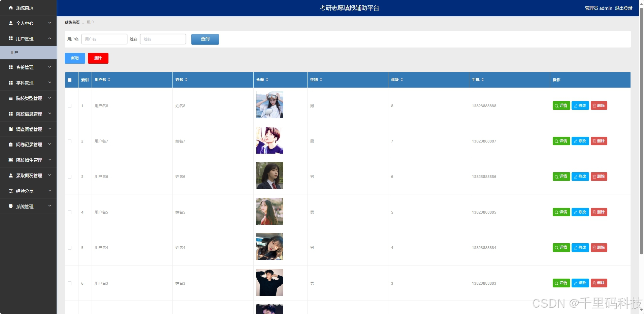Expand the 学科管理 menu chevron
Screen dimensions: 644x314
point(50,83)
